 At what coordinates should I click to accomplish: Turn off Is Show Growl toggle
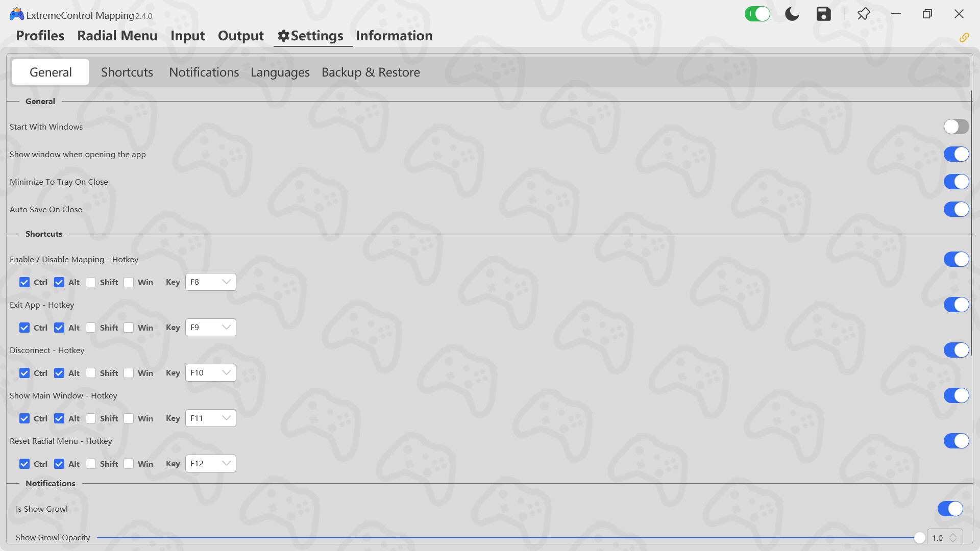[x=950, y=509]
